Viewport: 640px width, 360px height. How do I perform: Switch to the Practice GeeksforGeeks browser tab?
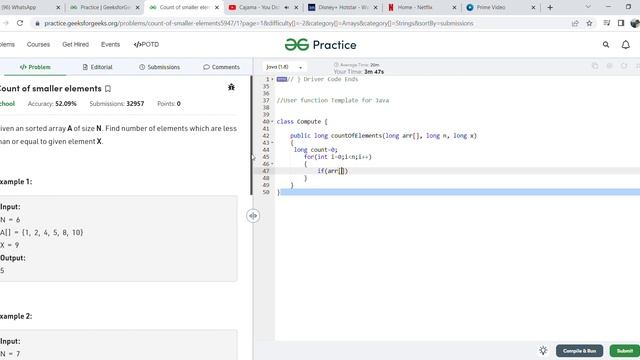point(104,7)
